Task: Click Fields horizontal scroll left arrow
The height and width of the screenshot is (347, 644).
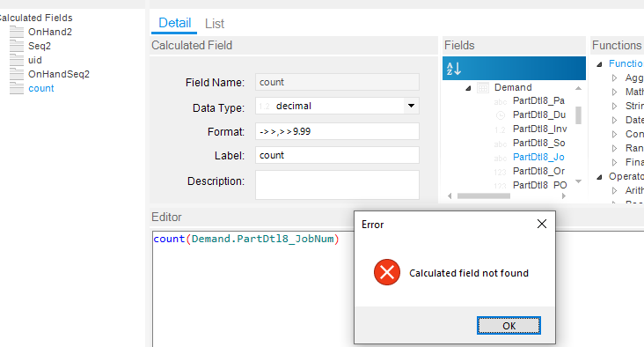Action: pyautogui.click(x=450, y=196)
